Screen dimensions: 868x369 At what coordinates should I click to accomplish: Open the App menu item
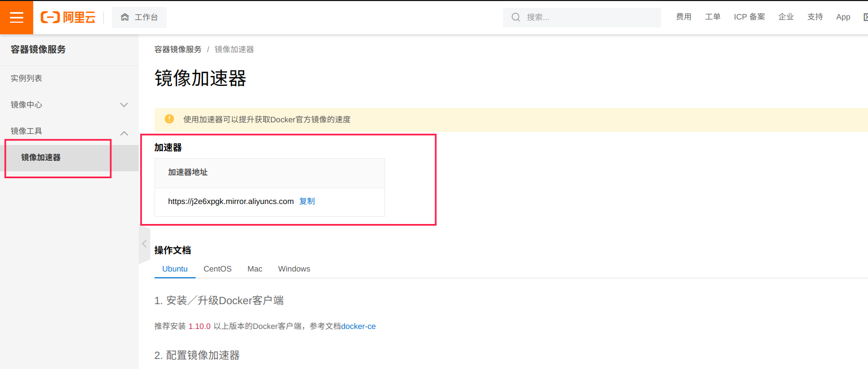coord(843,17)
